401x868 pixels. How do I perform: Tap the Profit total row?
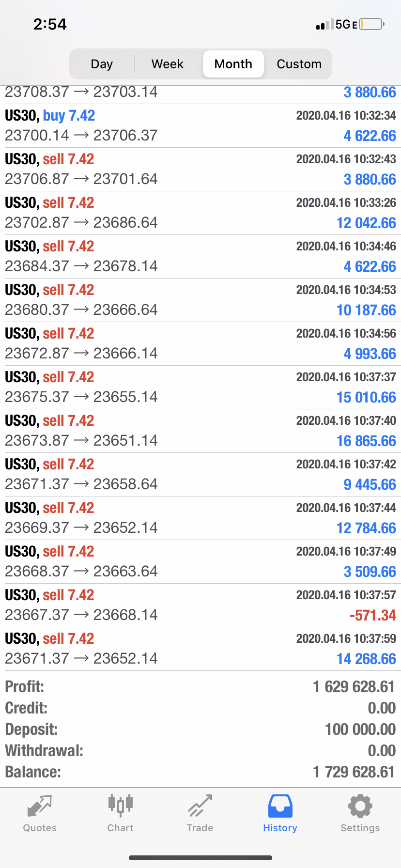[x=200, y=687]
